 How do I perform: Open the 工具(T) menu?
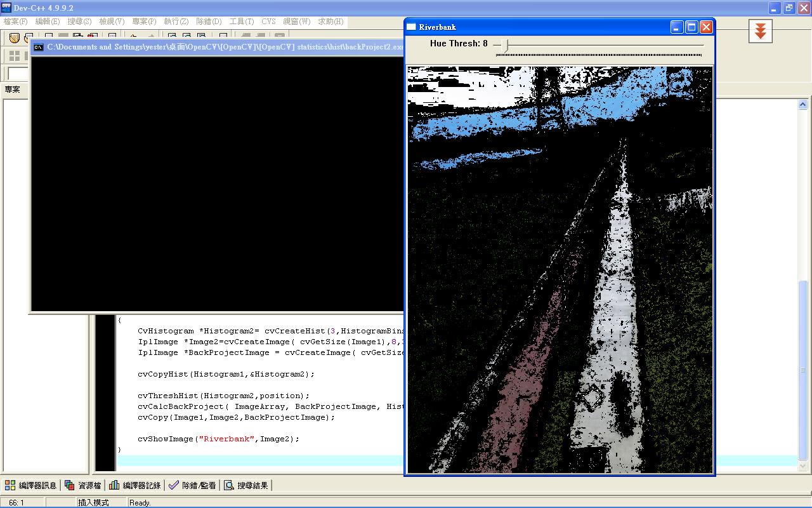point(242,22)
